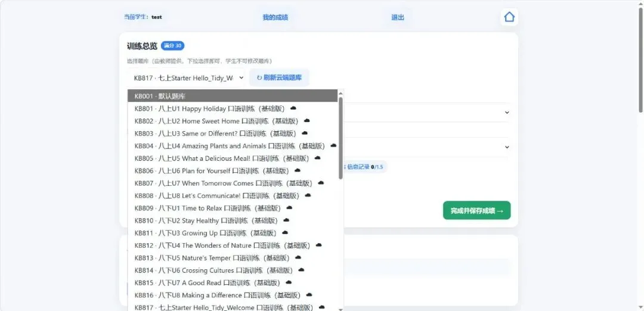Open 我的成绩 page
The image size is (644, 311).
click(x=275, y=17)
